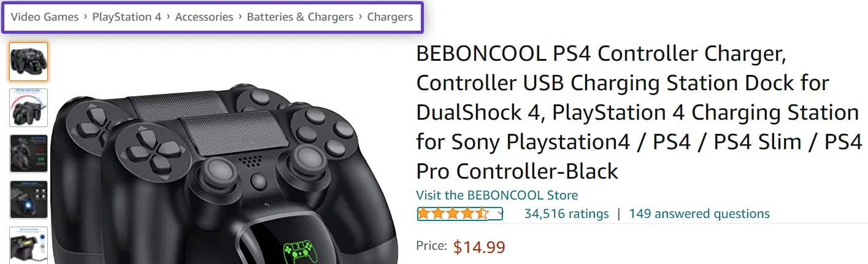Open the fourth thumbnail with blue light

28,200
